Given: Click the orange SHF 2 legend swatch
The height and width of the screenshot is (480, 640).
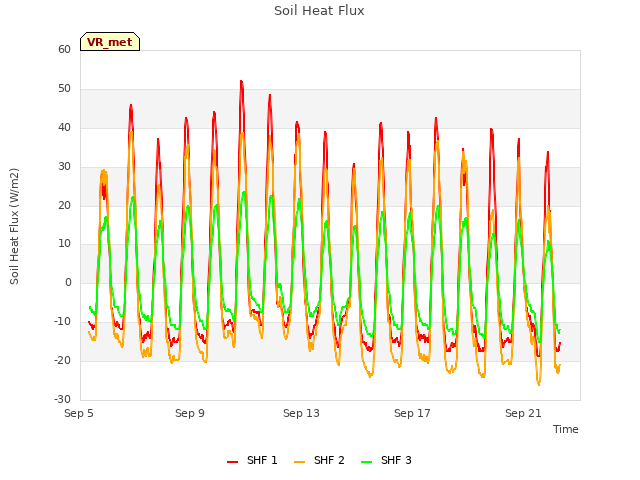Looking at the screenshot, I should (x=299, y=461).
